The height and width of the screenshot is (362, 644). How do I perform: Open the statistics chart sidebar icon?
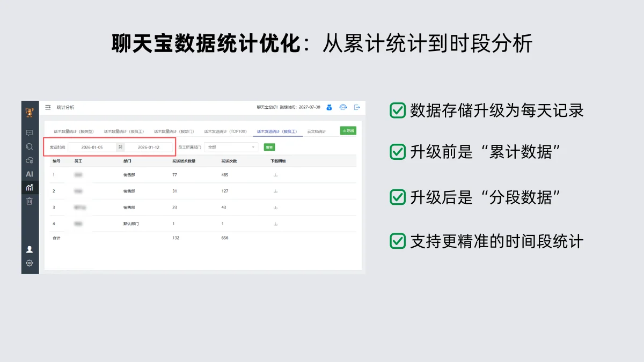tap(30, 188)
